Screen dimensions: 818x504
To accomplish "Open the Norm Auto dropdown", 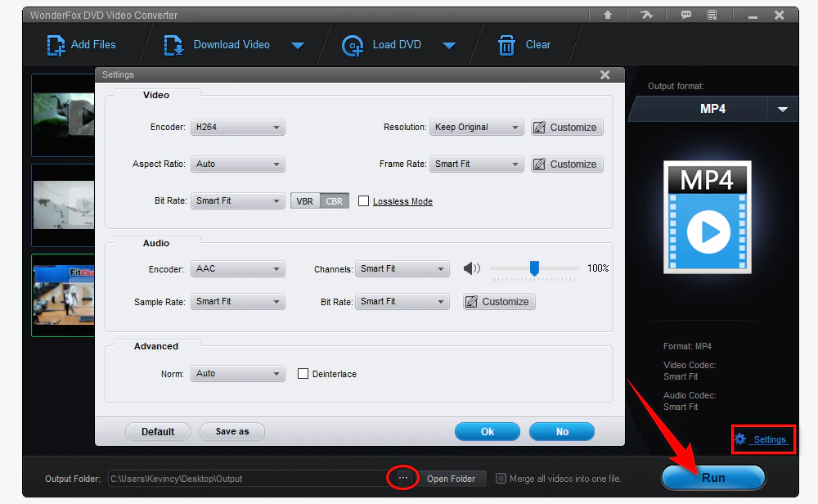I will coord(238,374).
